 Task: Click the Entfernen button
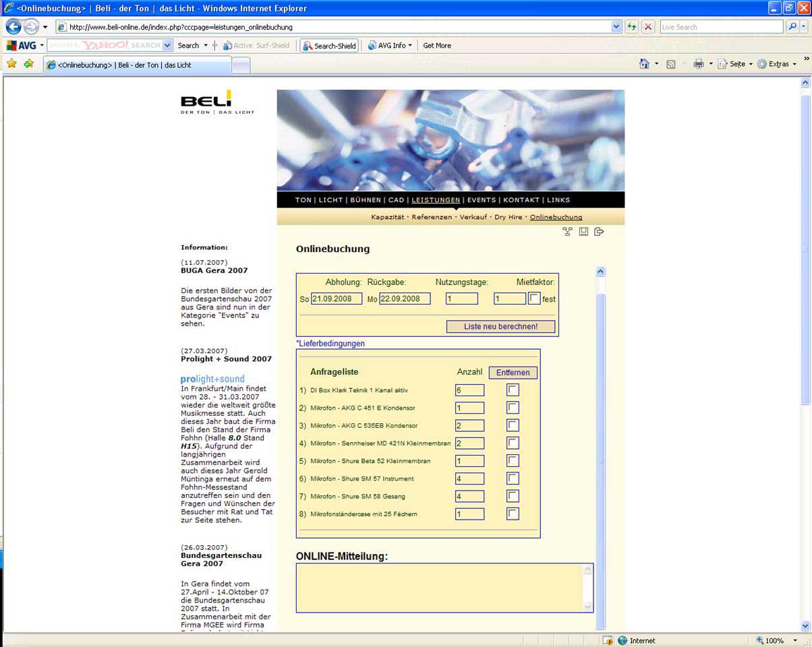[513, 373]
